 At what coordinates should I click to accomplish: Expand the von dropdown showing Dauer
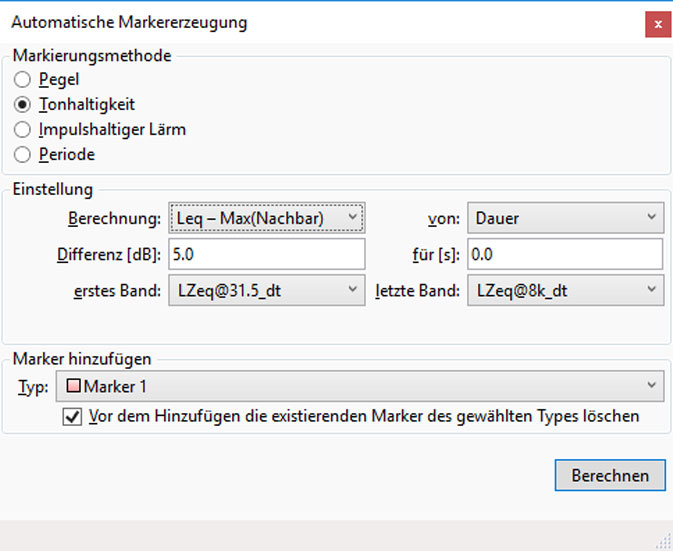[564, 217]
